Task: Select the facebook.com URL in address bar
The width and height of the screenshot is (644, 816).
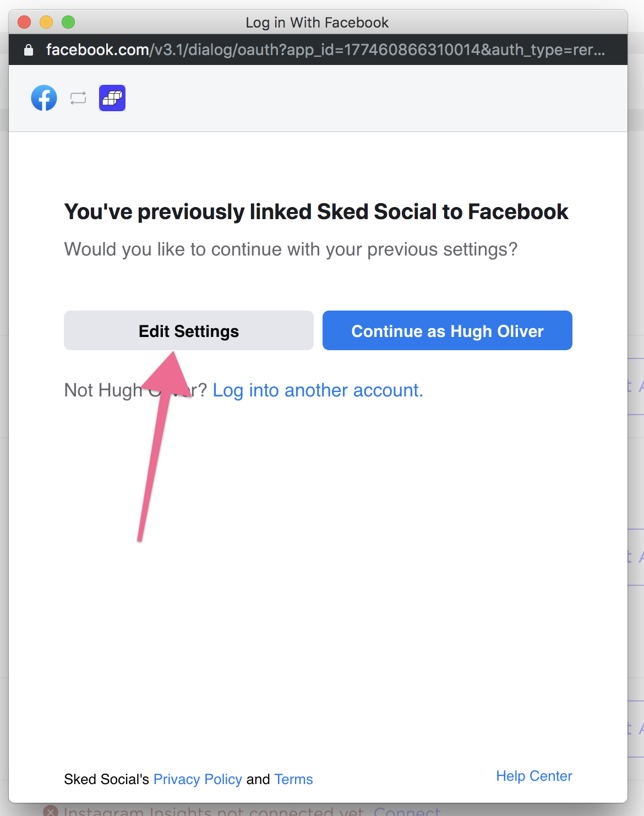Action: (x=325, y=50)
